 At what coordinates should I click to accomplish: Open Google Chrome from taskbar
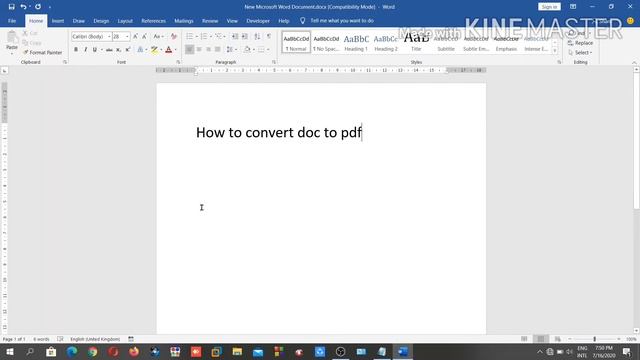click(93, 352)
